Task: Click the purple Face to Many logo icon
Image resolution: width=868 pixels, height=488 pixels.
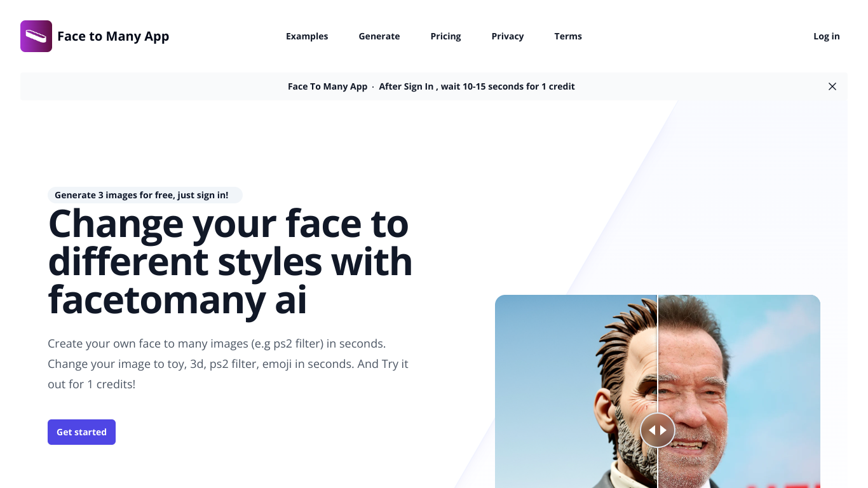Action: tap(36, 36)
